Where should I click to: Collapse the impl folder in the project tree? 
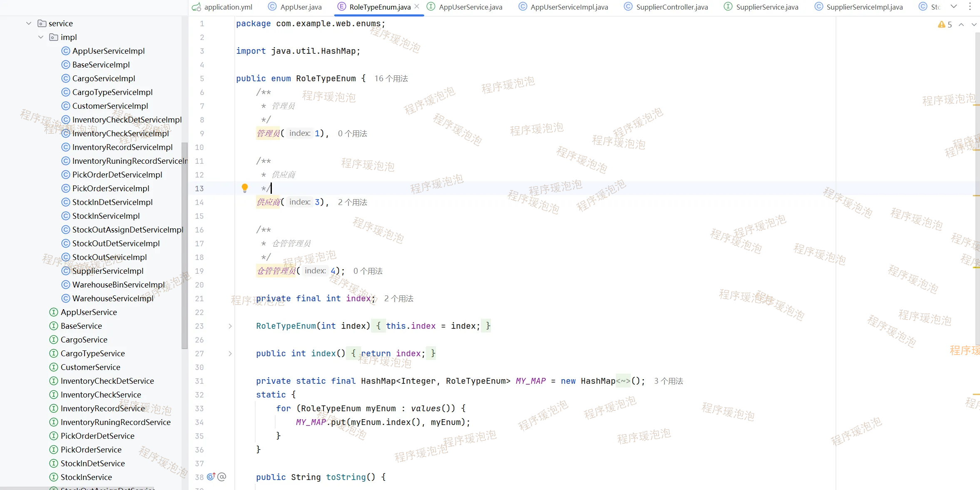[41, 37]
